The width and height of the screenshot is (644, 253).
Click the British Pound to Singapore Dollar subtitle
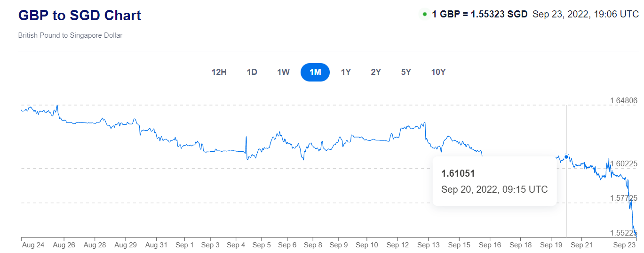click(70, 35)
